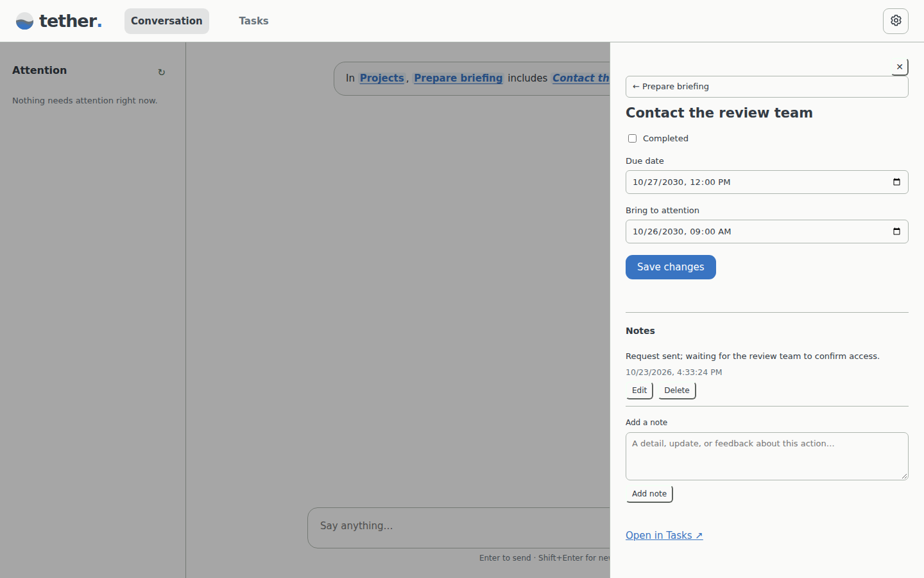Click the note timestamp 10/23/2026

coord(674,372)
